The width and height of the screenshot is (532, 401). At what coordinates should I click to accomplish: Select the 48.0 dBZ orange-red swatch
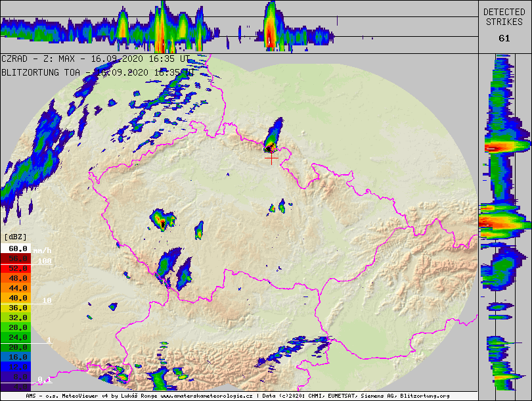(16, 279)
